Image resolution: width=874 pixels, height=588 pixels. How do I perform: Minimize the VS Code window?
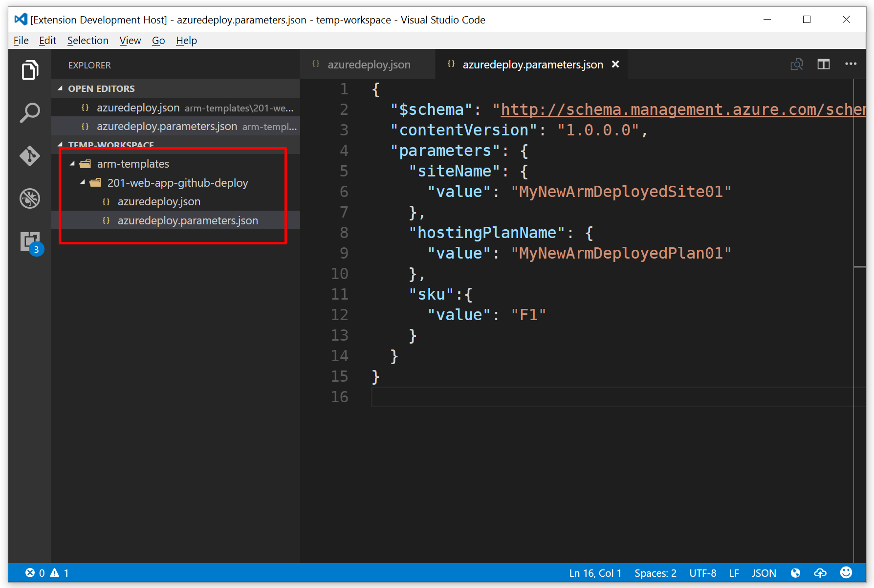767,20
